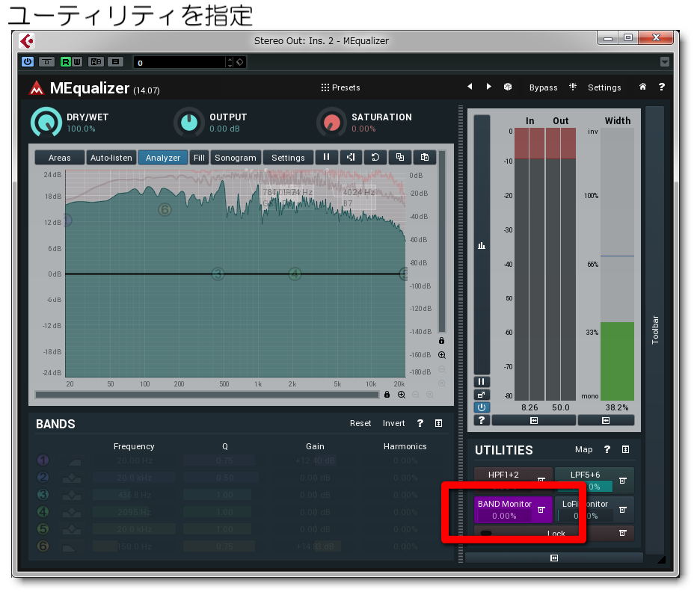Toggle Auto-listen
The width and height of the screenshot is (700, 598).
click(111, 158)
